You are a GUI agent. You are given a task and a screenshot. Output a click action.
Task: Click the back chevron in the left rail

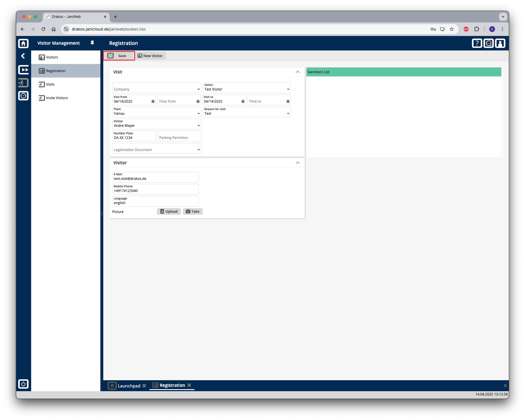(23, 56)
